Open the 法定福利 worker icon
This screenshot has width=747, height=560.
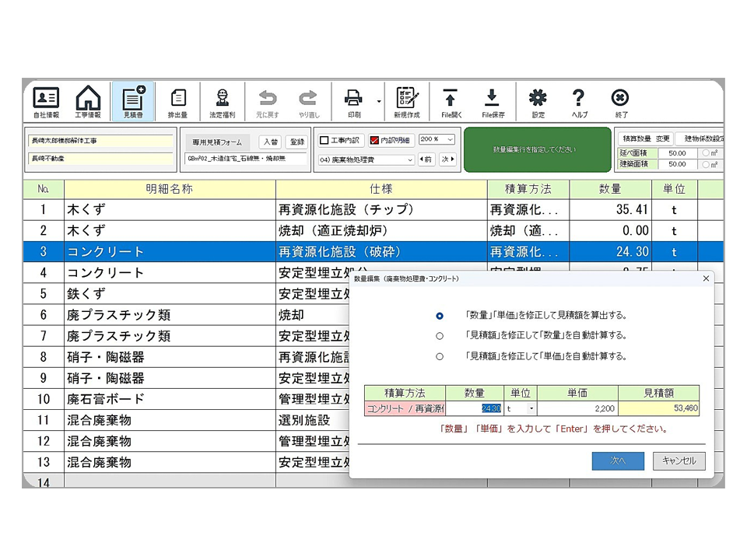click(x=222, y=102)
